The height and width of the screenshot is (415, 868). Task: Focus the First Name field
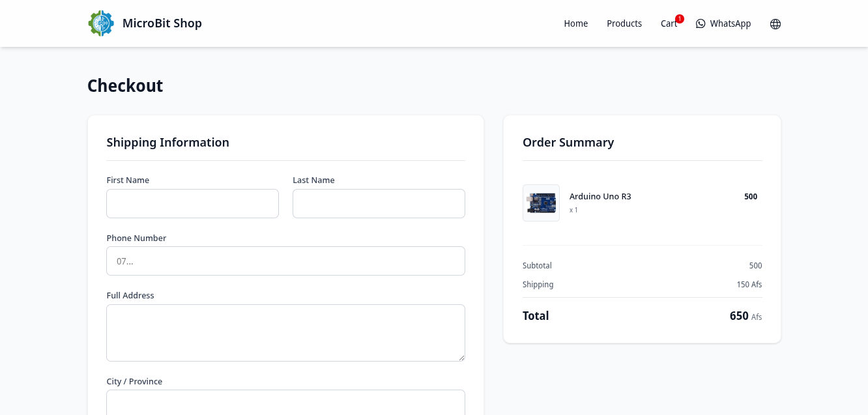[x=193, y=203]
